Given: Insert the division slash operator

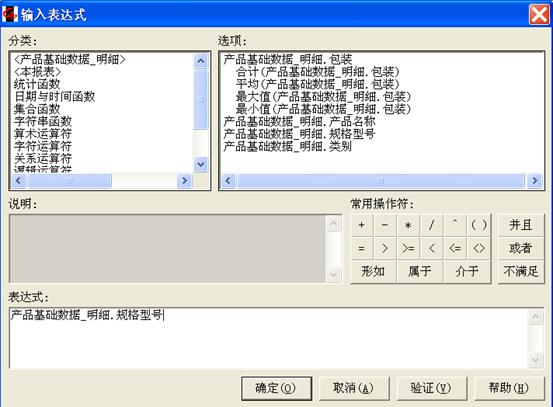Looking at the screenshot, I should pos(432,225).
